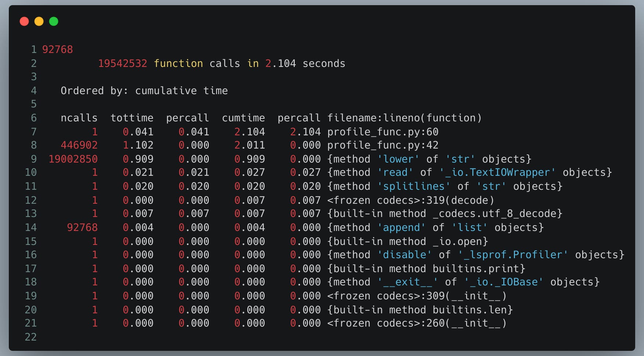Image resolution: width=644 pixels, height=356 pixels.
Task: Click the 2.011 cumtime value
Action: 250,145
